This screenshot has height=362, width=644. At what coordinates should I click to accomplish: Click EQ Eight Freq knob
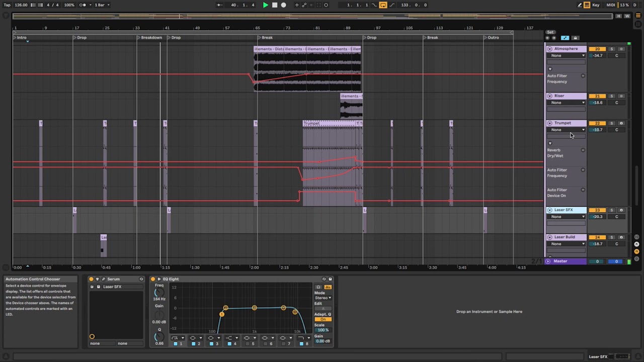159,292
